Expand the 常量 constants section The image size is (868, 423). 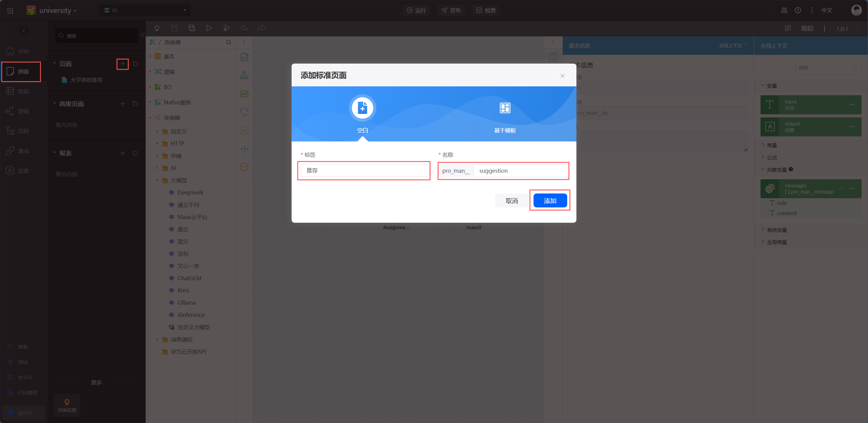coord(771,145)
